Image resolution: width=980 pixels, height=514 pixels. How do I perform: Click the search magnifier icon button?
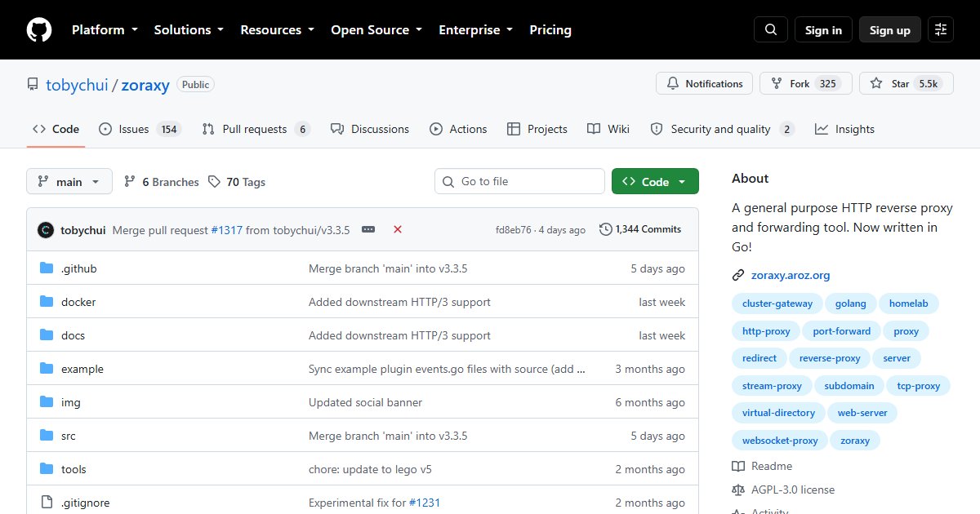pos(771,30)
